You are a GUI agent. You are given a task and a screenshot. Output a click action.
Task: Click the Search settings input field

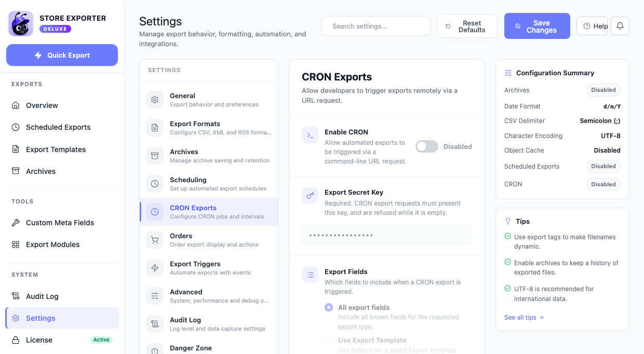click(x=376, y=26)
